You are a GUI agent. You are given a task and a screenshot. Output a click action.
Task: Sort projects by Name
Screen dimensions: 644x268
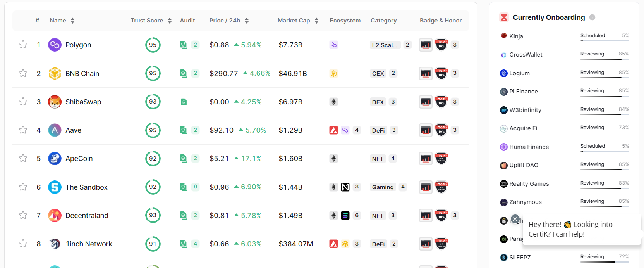(x=73, y=20)
